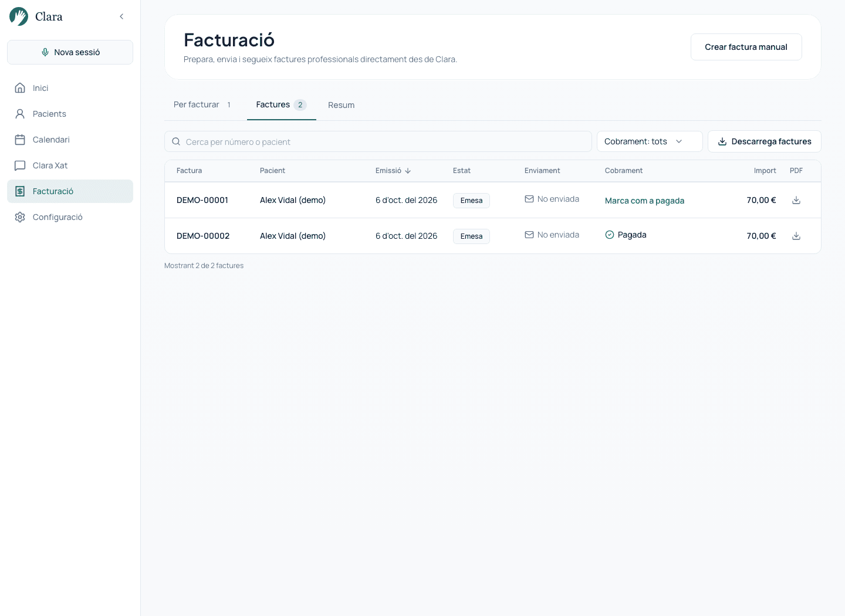
Task: Click the search magnifier icon
Action: coord(176,141)
